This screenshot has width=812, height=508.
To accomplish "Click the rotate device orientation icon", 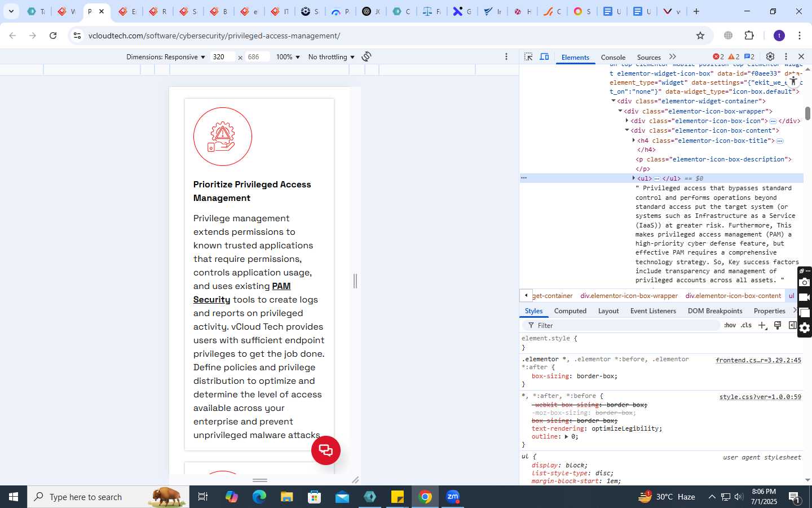I will [367, 56].
